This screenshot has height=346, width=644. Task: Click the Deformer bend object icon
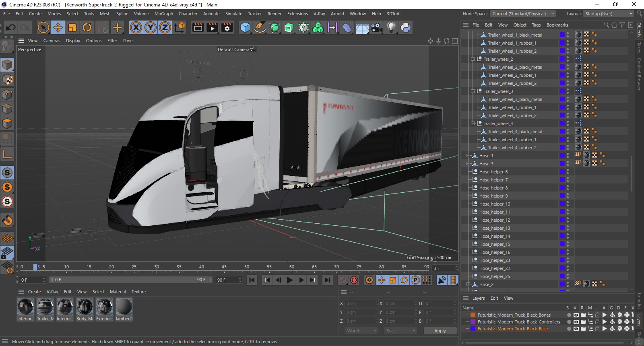coord(347,27)
